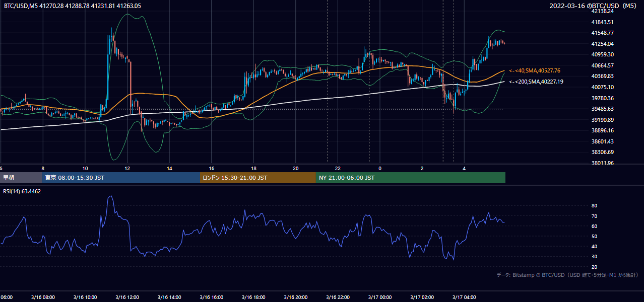This screenshot has height=302, width=644.
Task: Click the 3/16 16:00 date label
Action: (211, 297)
